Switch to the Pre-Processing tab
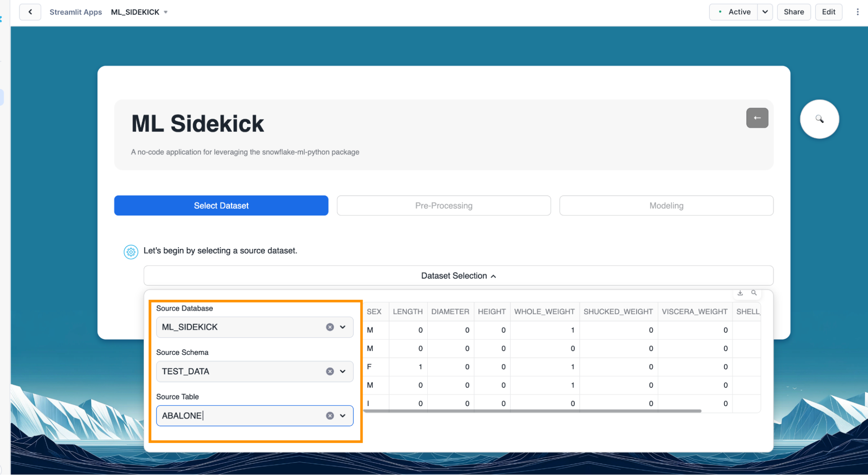 (443, 206)
